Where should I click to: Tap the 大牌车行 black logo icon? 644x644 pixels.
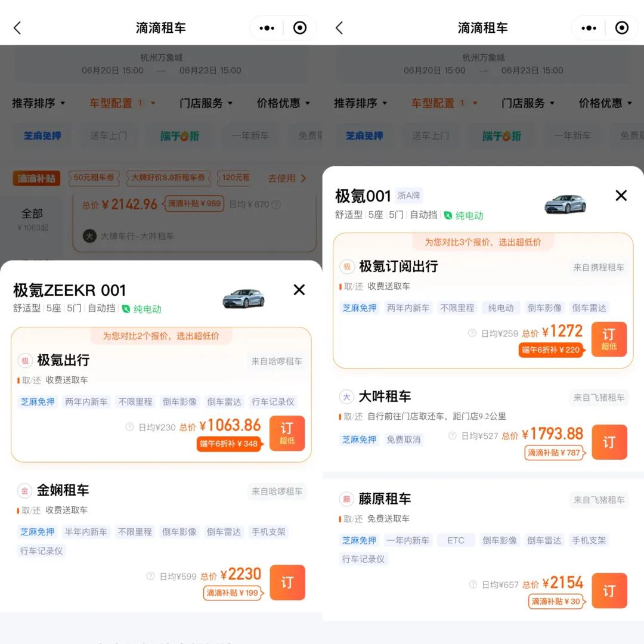(89, 236)
